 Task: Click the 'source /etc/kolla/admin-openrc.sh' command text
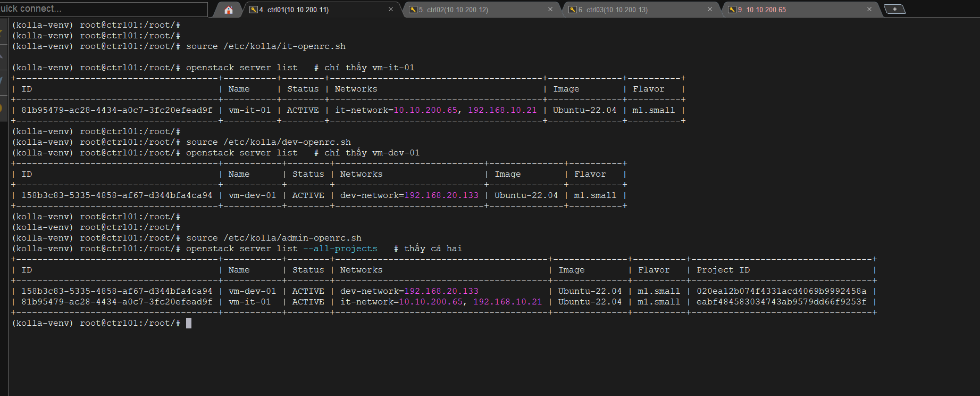pos(274,238)
